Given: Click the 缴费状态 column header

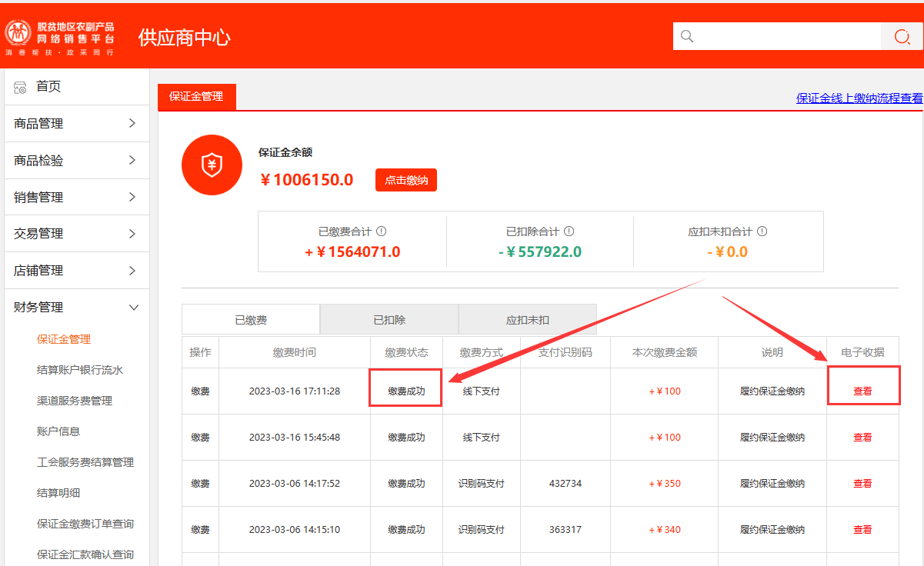Looking at the screenshot, I should tap(407, 352).
